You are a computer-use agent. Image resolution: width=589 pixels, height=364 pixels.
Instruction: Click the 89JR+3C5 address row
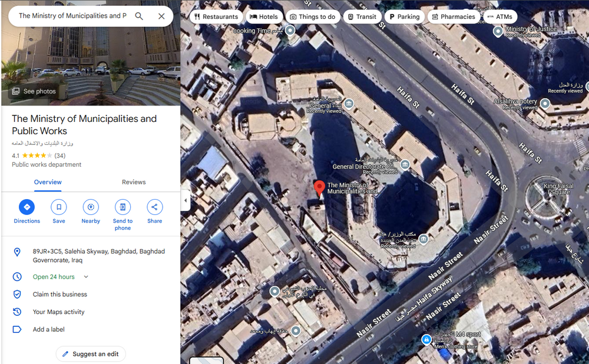pos(91,256)
